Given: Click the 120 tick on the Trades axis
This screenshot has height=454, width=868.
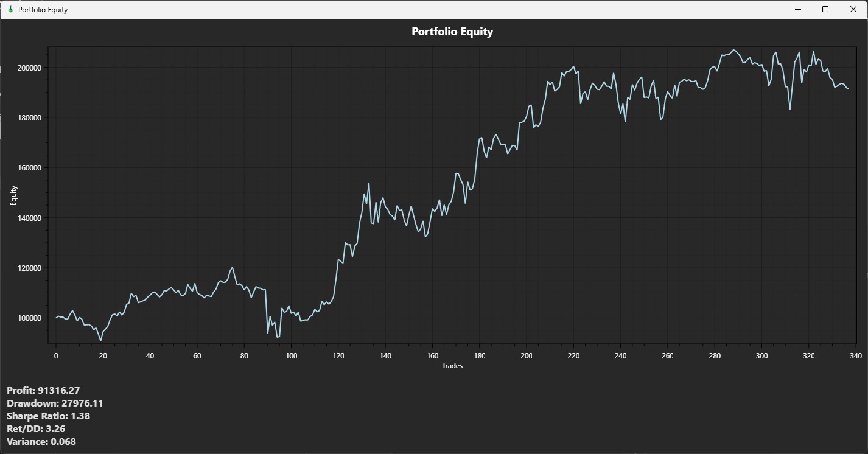Looking at the screenshot, I should tap(338, 356).
